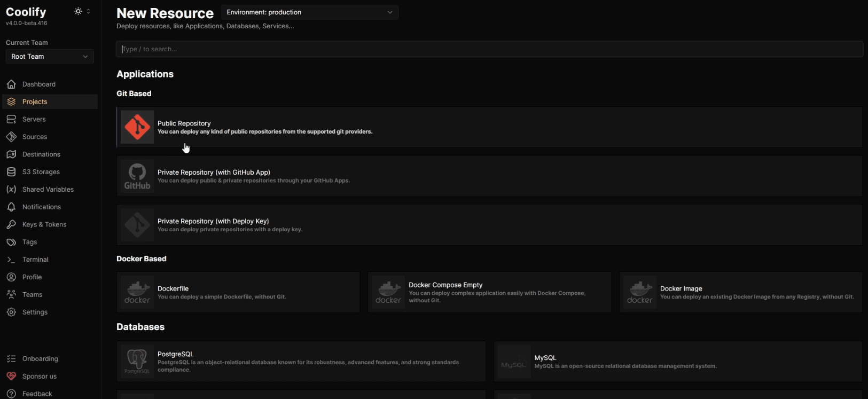Open Dashboard from the sidebar
Image resolution: width=868 pixels, height=399 pixels.
click(50, 84)
